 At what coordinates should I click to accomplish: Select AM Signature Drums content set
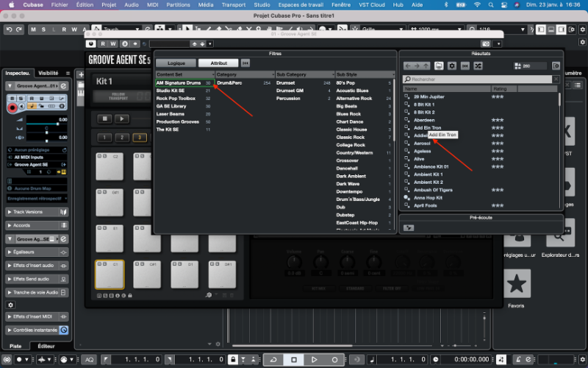(185, 83)
